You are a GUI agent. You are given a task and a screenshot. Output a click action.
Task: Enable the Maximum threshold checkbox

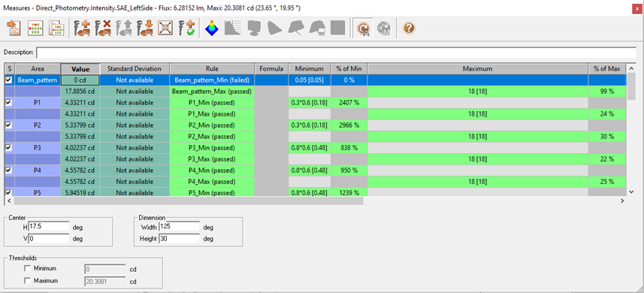pos(28,281)
